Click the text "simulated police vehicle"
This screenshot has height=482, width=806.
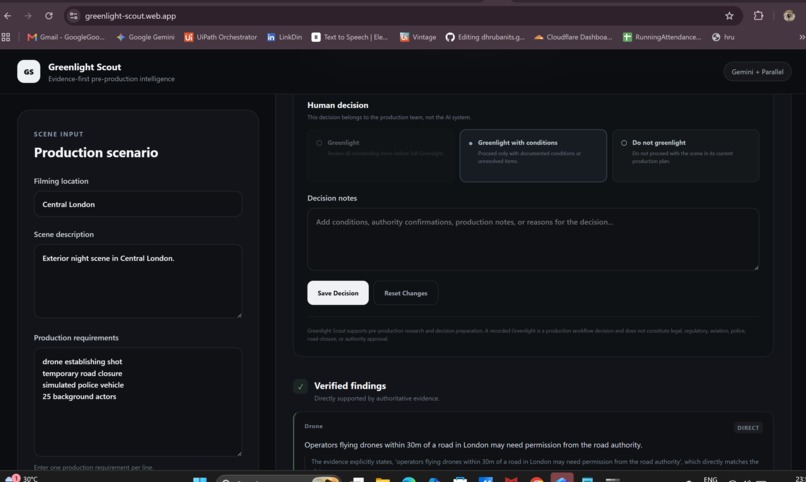pyautogui.click(x=83, y=385)
